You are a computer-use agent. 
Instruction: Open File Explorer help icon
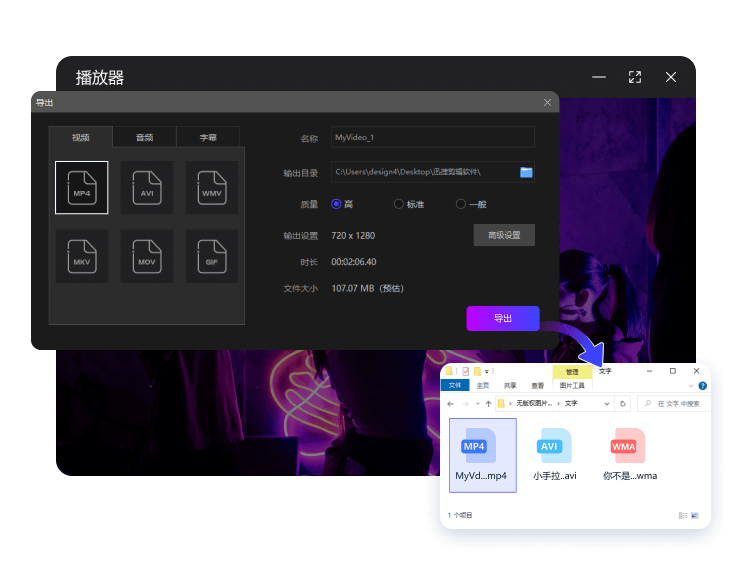click(703, 386)
